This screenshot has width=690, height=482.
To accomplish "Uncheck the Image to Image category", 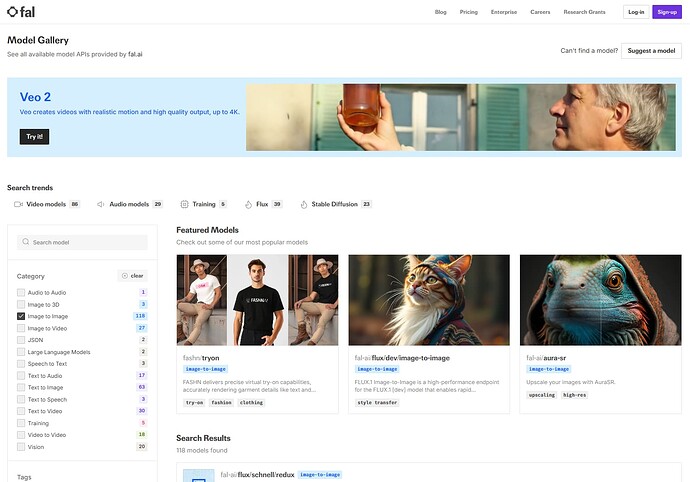I will tap(21, 316).
